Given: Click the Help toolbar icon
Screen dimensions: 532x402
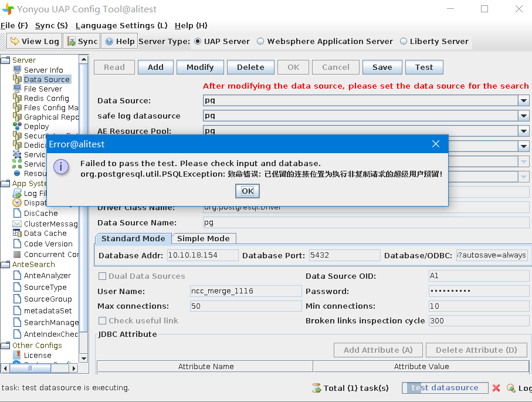Looking at the screenshot, I should coord(109,42).
